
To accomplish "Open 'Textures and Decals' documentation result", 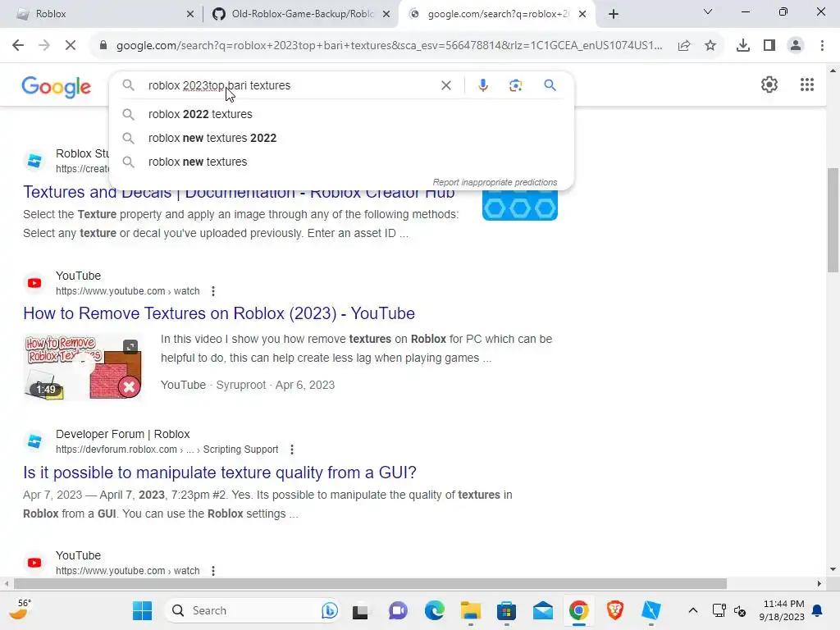I will (239, 192).
